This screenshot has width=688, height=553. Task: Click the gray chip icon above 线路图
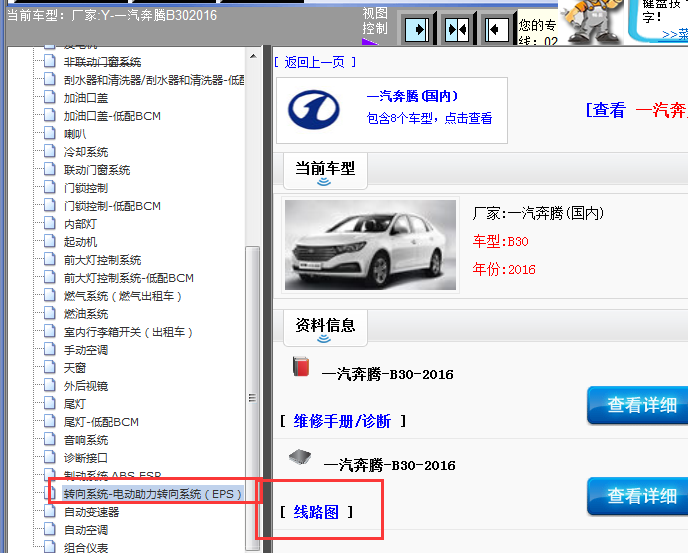[x=300, y=457]
